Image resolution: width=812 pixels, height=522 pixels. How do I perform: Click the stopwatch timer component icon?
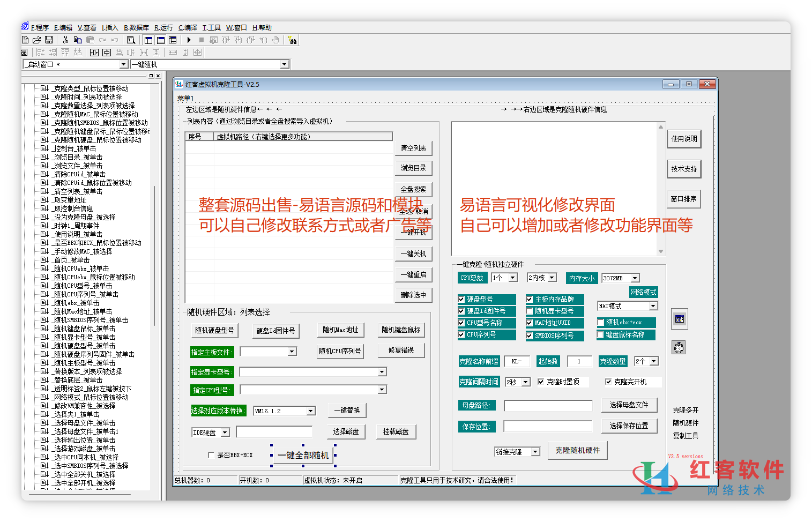pyautogui.click(x=679, y=347)
